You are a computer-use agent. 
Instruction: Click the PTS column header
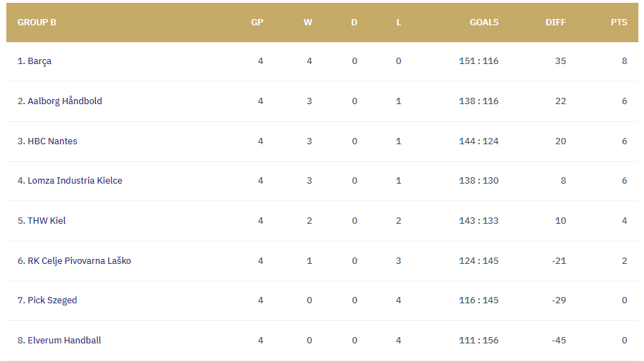tap(619, 23)
